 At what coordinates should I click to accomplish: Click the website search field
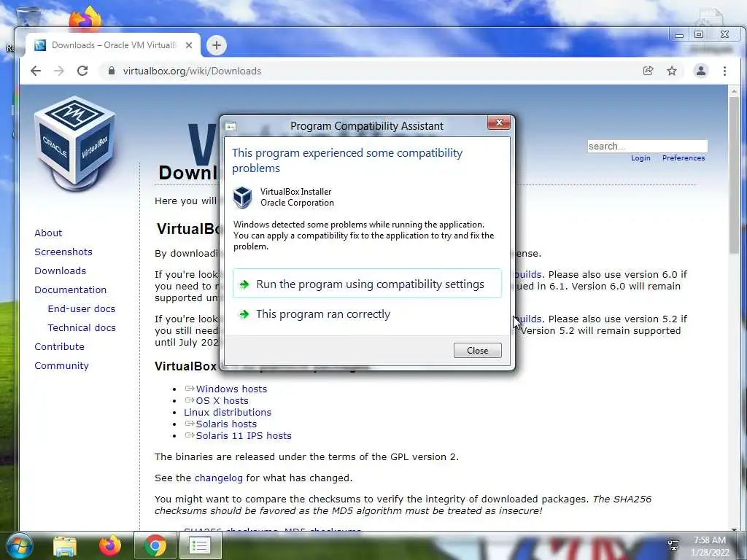tap(648, 146)
